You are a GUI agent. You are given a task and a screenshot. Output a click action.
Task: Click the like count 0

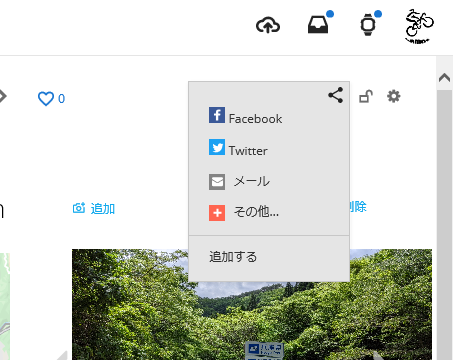(61, 99)
